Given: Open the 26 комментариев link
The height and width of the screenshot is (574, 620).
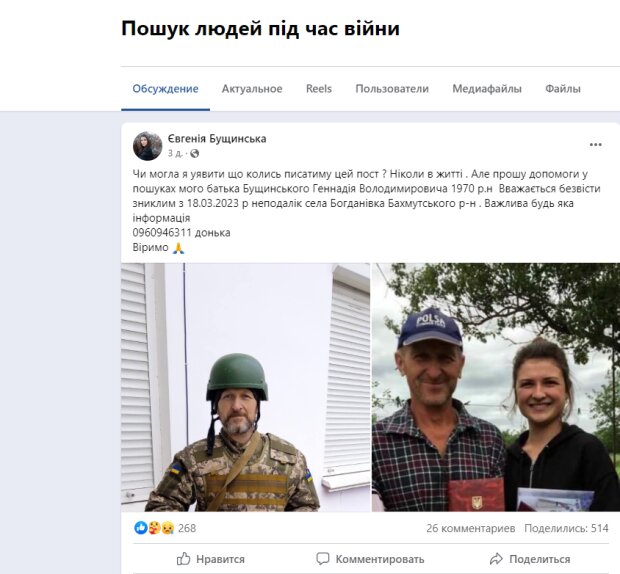Looking at the screenshot, I should click(x=471, y=528).
